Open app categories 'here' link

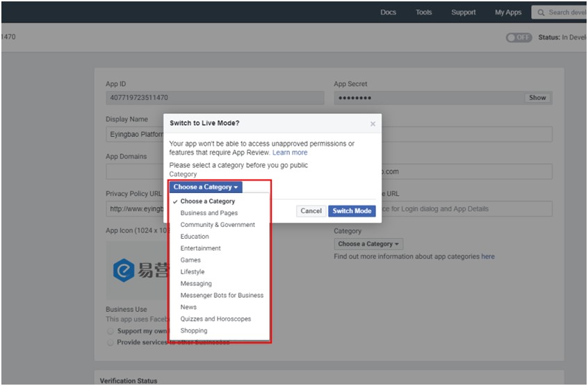coord(488,257)
